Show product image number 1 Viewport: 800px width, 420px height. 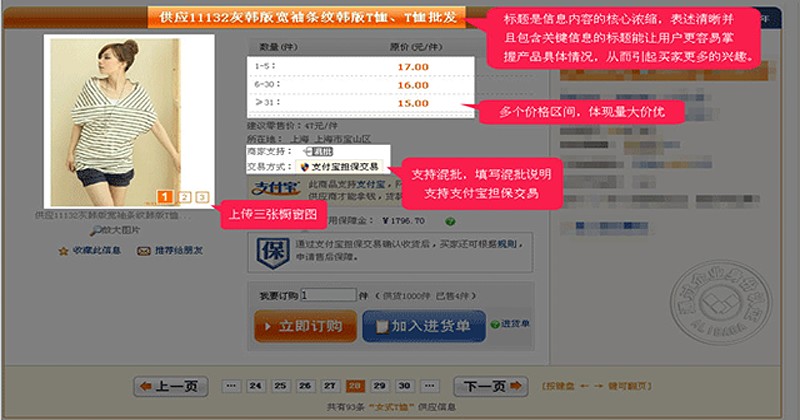point(165,197)
